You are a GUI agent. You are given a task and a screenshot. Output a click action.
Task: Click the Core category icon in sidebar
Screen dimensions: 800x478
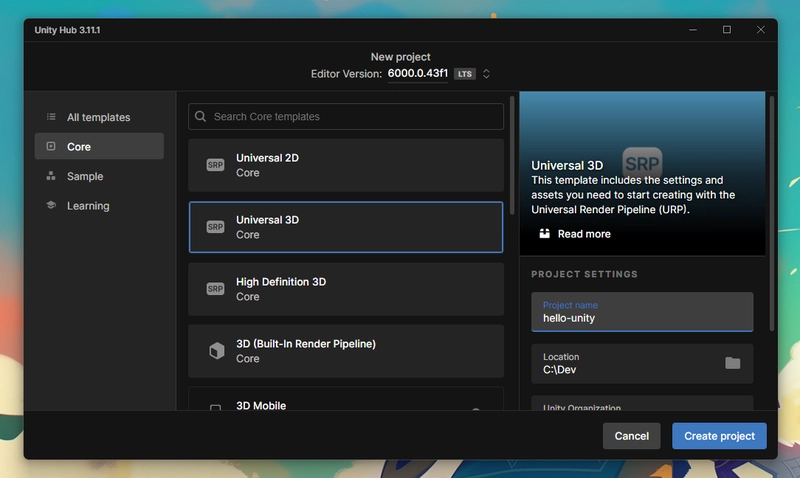click(x=51, y=146)
